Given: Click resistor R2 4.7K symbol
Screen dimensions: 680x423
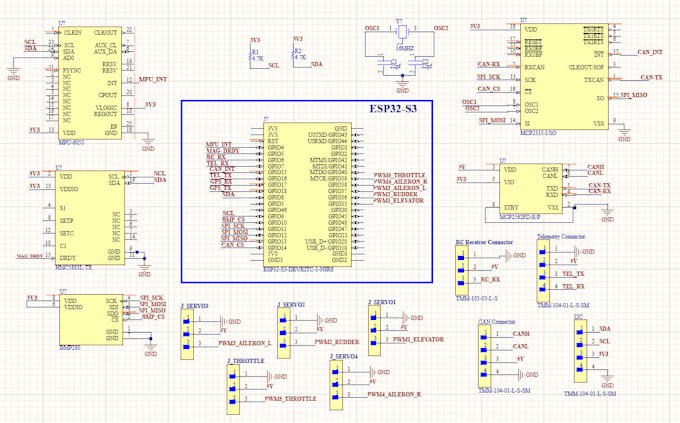Looking at the screenshot, I should (294, 56).
